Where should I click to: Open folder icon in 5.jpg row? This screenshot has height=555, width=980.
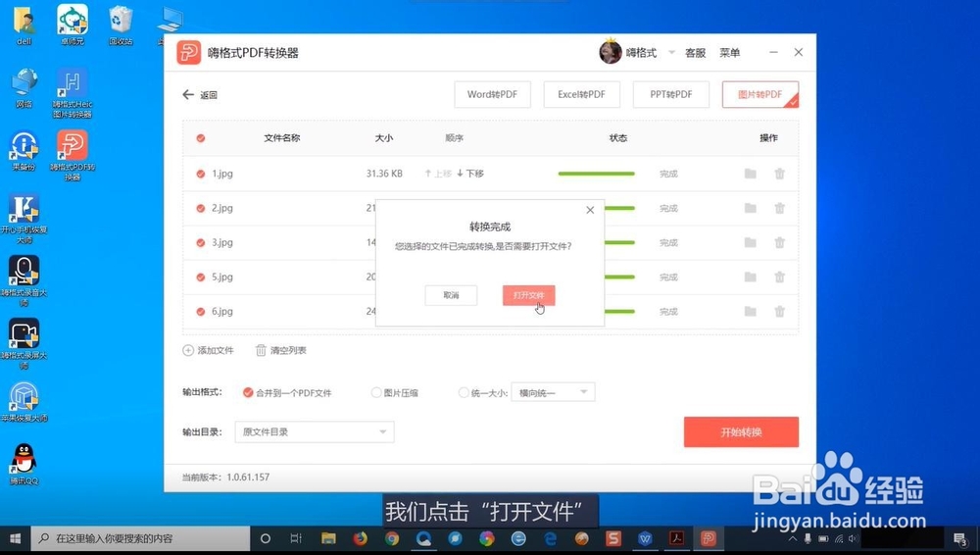tap(750, 277)
